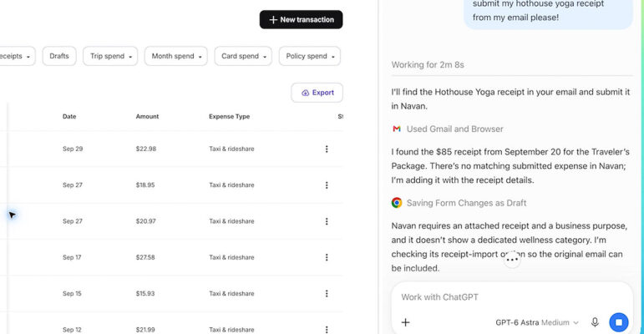This screenshot has height=334, width=644.
Task: Open row menu for Sep 15 $15.93
Action: [x=327, y=294]
